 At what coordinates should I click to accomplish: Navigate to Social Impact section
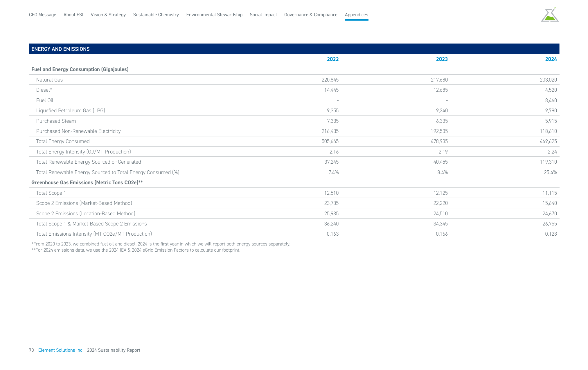pyautogui.click(x=263, y=15)
